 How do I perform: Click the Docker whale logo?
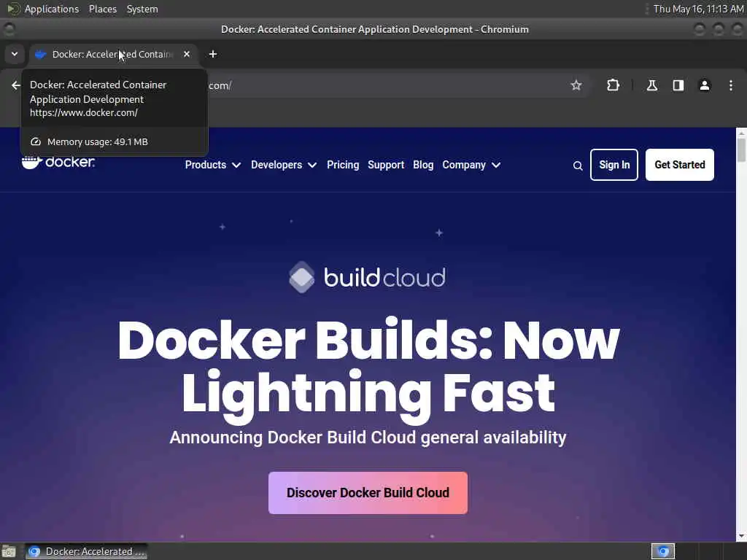point(58,162)
